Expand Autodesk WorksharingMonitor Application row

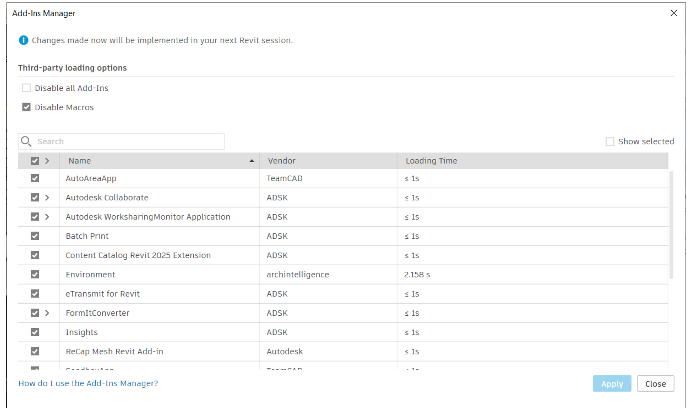tap(47, 217)
